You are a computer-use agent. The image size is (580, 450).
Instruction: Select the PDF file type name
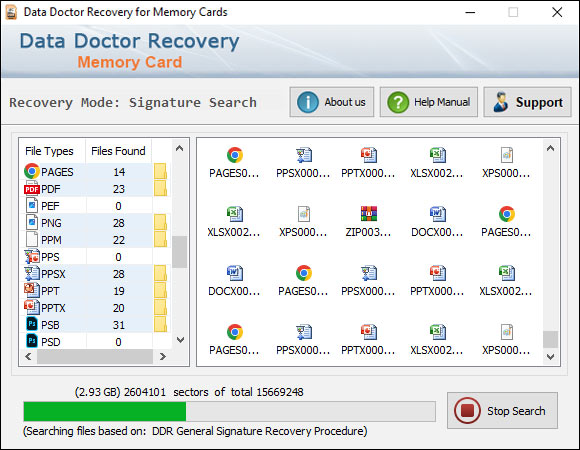click(x=50, y=189)
